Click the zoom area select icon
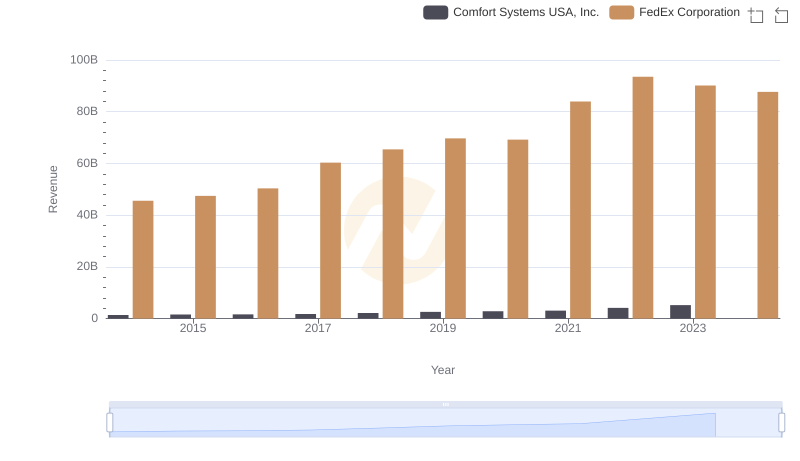Viewport: 800px width, 461px height. (x=756, y=15)
